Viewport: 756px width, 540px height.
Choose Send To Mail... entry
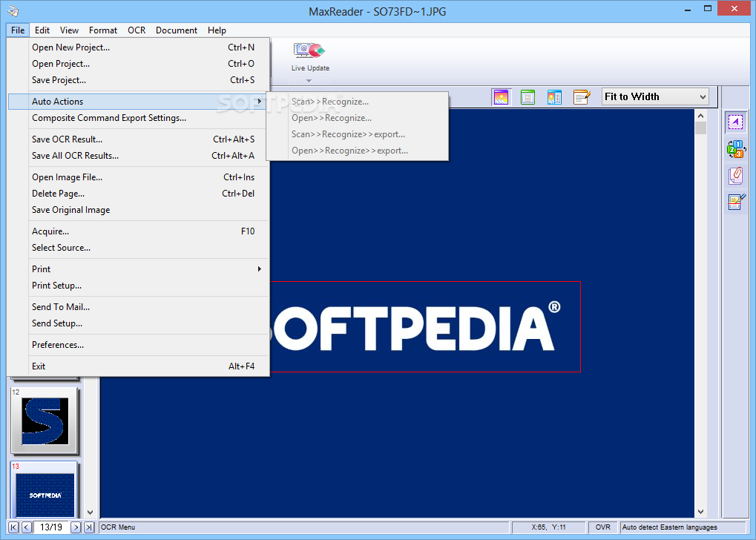pyautogui.click(x=139, y=307)
